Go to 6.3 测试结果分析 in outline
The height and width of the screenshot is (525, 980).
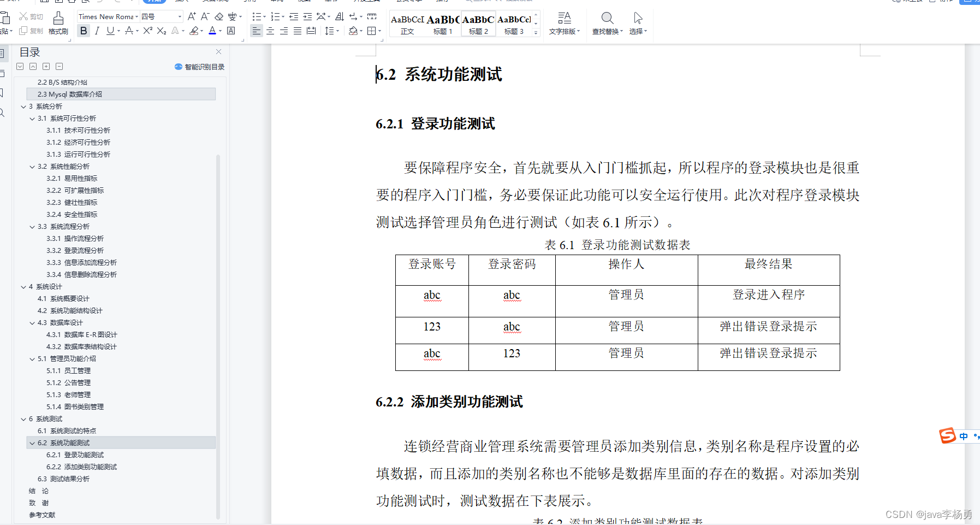tap(63, 479)
